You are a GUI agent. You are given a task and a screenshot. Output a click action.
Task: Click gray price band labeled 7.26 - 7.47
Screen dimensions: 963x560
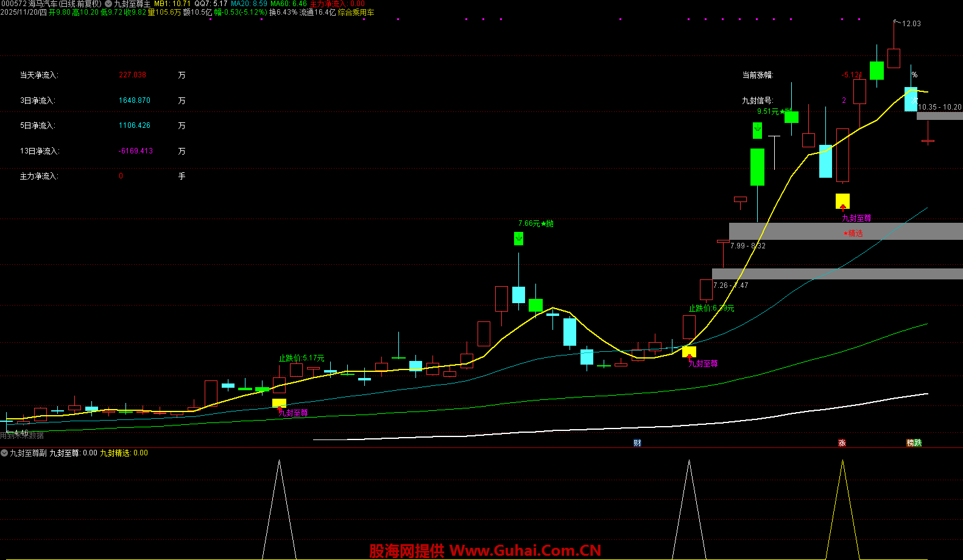(x=837, y=274)
